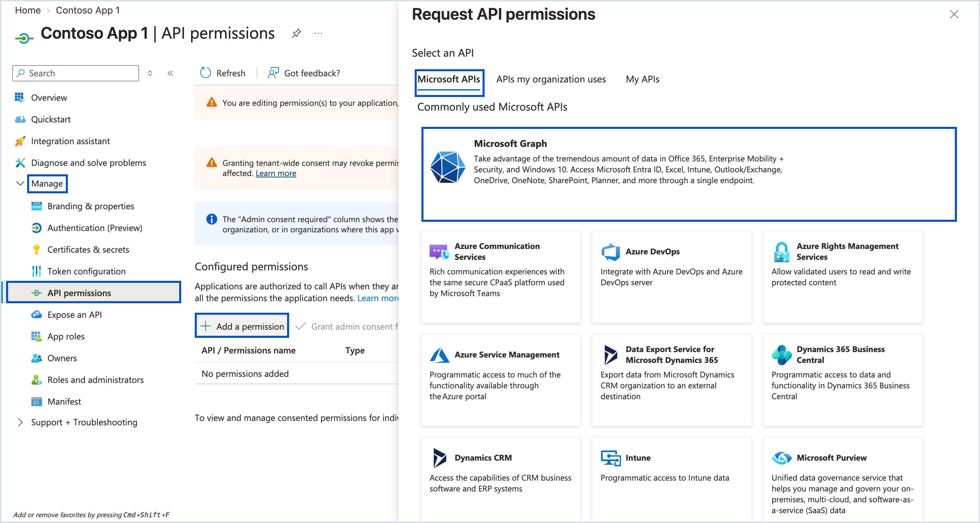The height and width of the screenshot is (523, 980).
Task: Click the warning icon beside editing permissions
Action: coord(211,102)
